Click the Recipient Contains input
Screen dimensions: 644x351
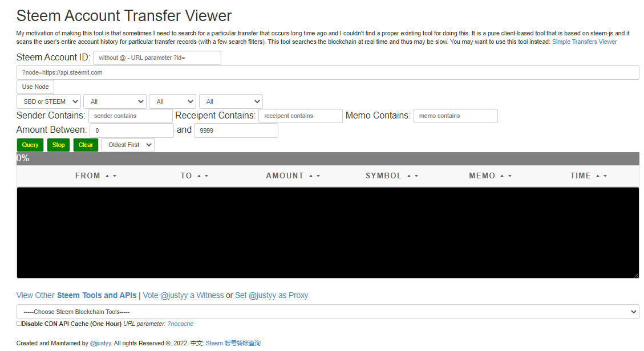(x=300, y=116)
